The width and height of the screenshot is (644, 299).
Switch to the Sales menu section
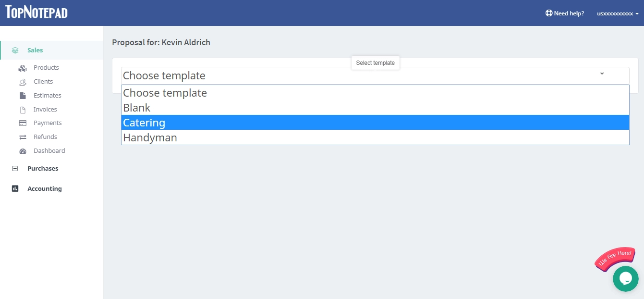coord(34,50)
